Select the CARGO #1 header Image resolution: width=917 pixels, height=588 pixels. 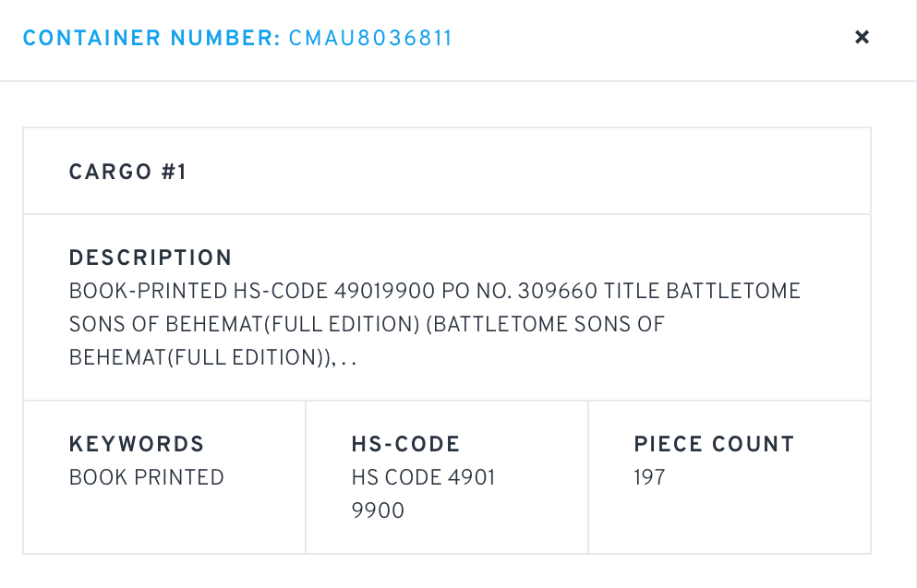[x=128, y=173]
